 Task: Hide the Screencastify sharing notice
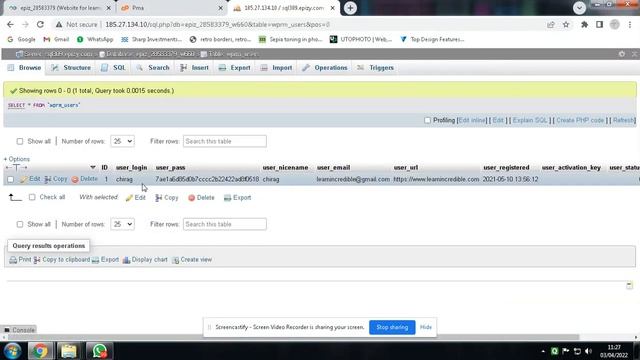[426, 327]
